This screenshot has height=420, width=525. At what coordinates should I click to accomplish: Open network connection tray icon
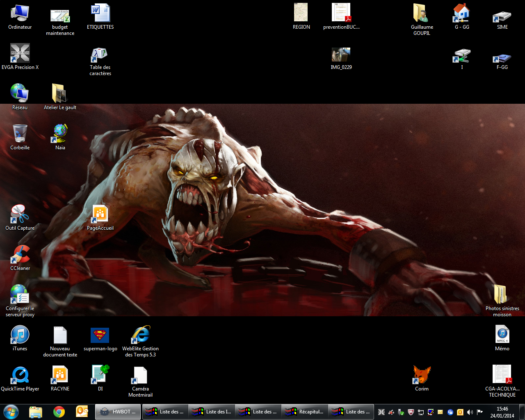click(x=421, y=412)
